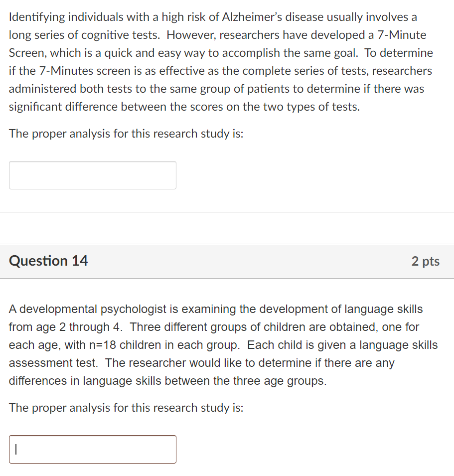Click the blinking cursor in the Question 14 field
The image size is (454, 476).
pos(15,449)
